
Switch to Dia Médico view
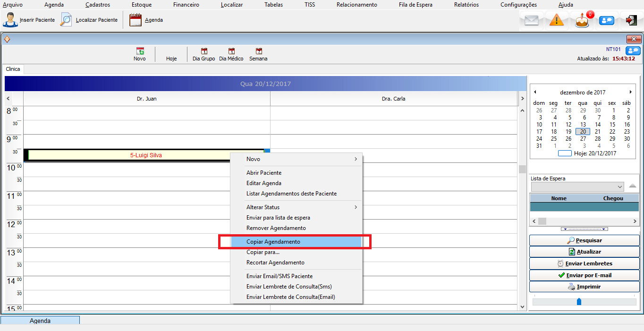[231, 51]
